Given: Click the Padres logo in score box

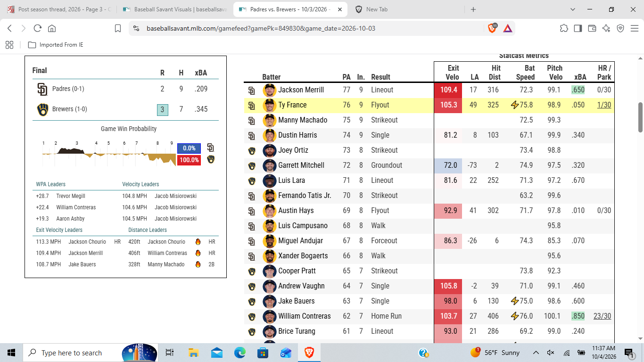Looking at the screenshot, I should 42,89.
